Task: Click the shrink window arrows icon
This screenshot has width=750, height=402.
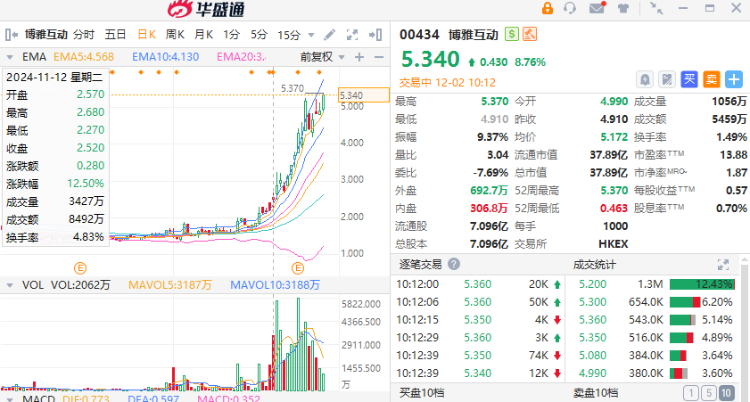Action: 656,8
